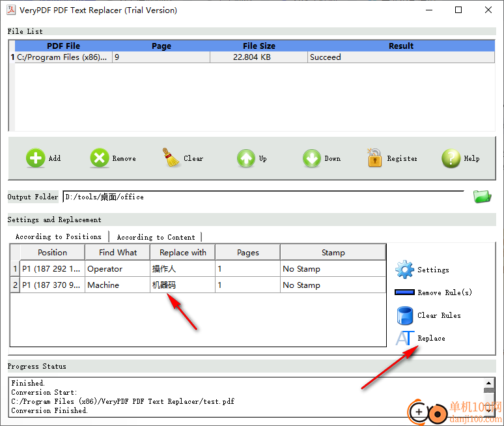This screenshot has height=426, width=504.
Task: Click the Settings label
Action: (433, 270)
